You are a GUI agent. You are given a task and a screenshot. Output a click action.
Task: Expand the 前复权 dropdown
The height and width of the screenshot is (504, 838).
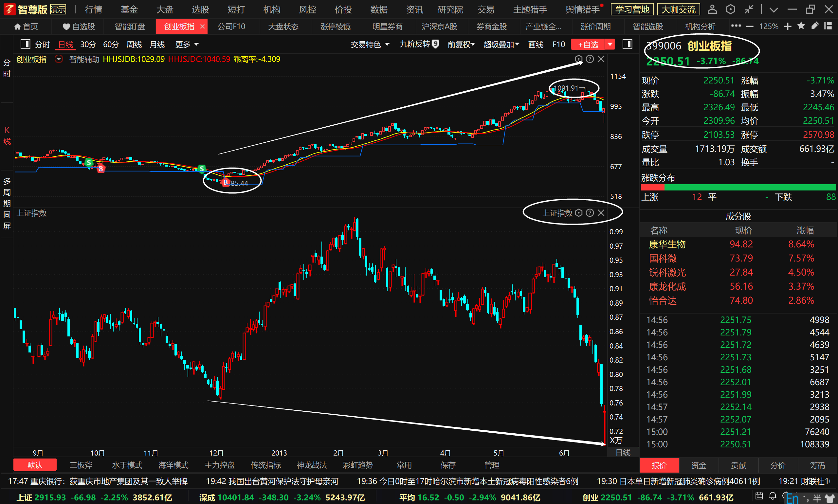pos(461,45)
